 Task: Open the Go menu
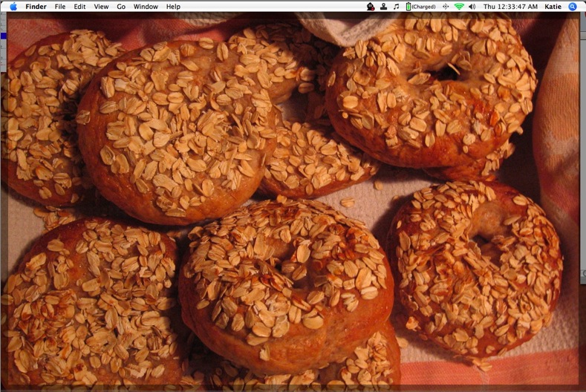pos(121,7)
